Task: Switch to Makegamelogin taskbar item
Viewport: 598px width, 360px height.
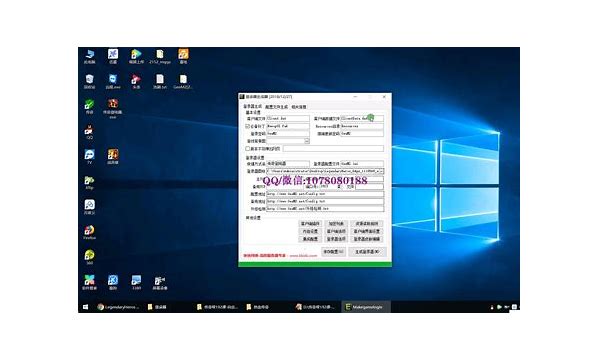Action: (366, 307)
